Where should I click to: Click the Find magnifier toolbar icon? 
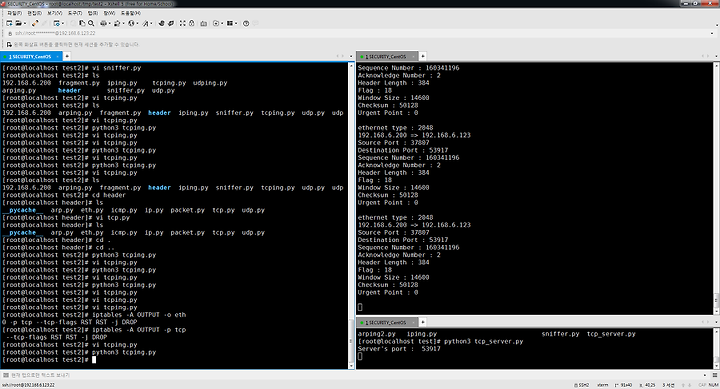pyautogui.click(x=91, y=23)
